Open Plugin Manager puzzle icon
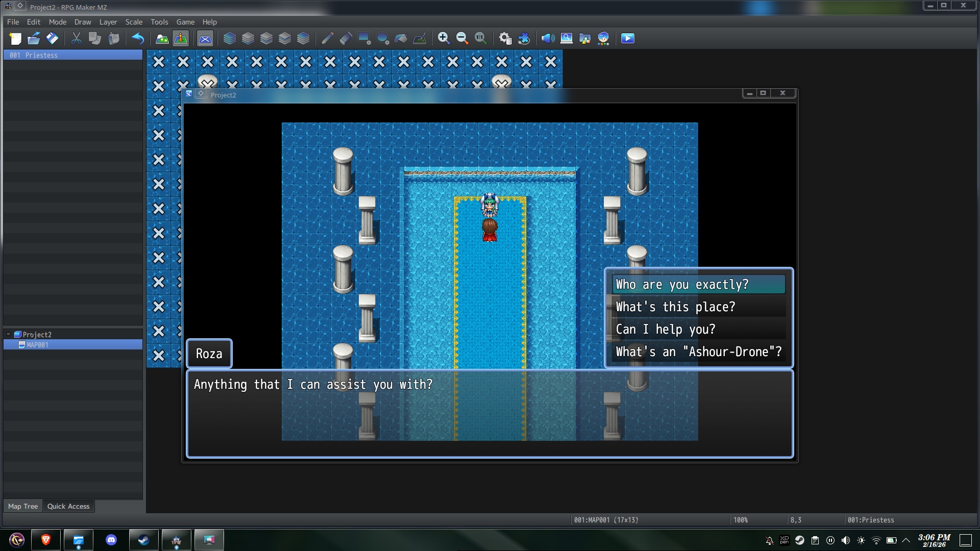 524,38
